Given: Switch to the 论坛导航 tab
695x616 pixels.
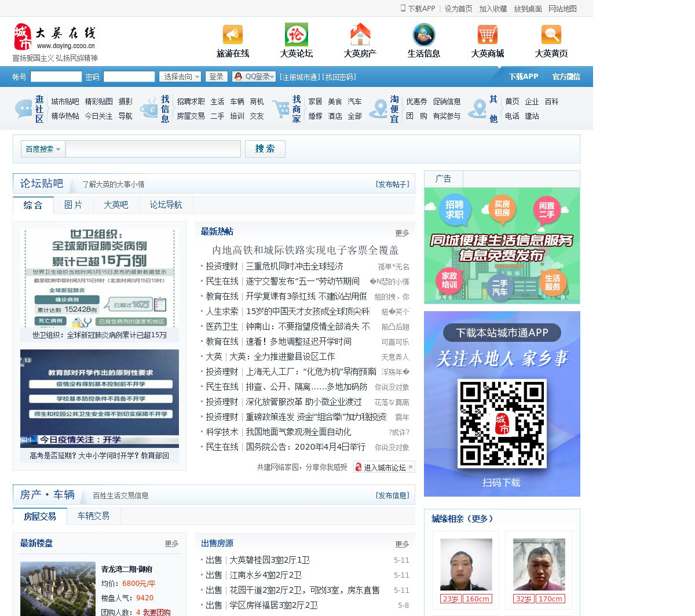Looking at the screenshot, I should pyautogui.click(x=166, y=205).
